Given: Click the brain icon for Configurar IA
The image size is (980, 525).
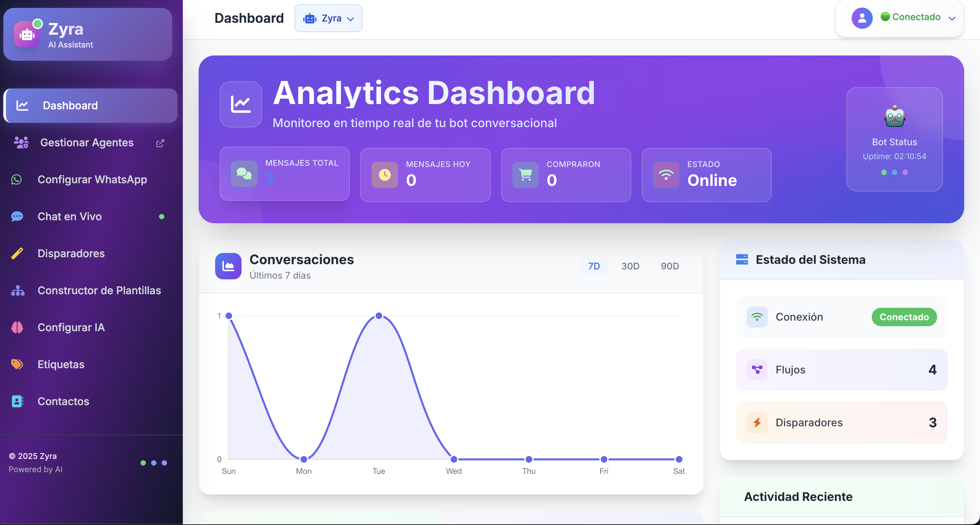Looking at the screenshot, I should click(17, 328).
